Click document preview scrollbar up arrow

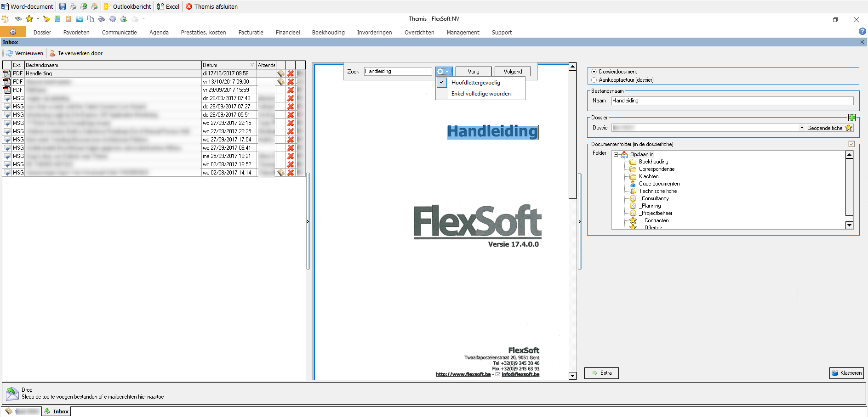pyautogui.click(x=572, y=67)
